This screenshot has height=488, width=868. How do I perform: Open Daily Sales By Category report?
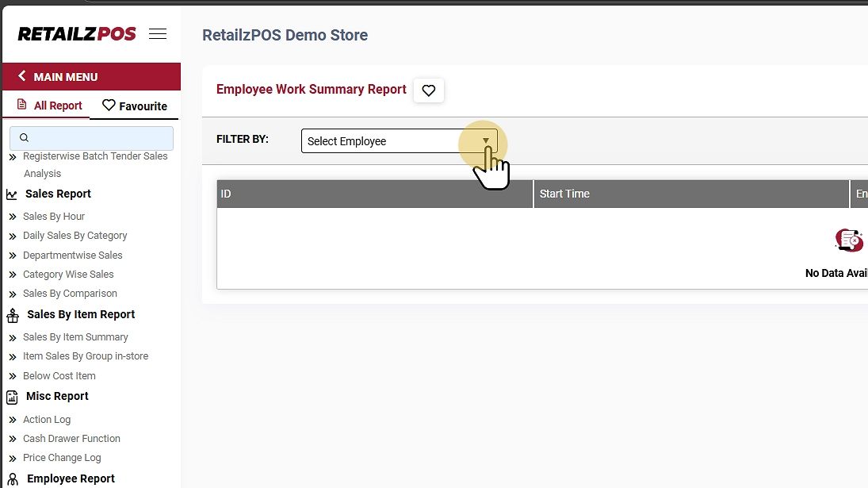pos(75,236)
